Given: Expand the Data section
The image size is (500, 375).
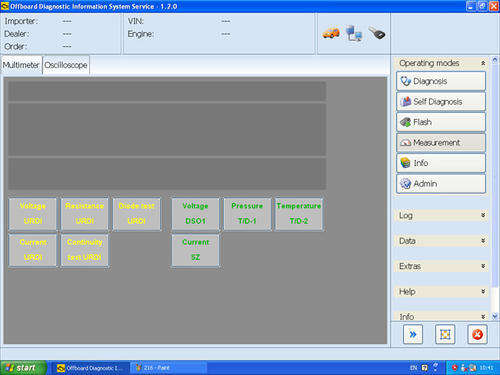Looking at the screenshot, I should click(x=441, y=241).
